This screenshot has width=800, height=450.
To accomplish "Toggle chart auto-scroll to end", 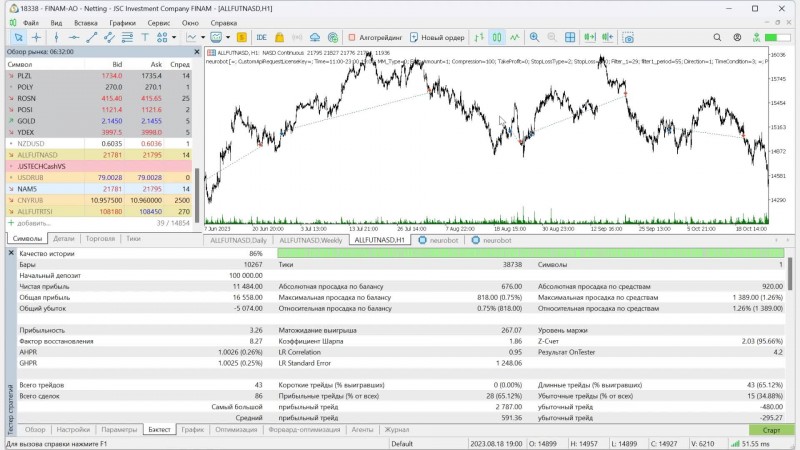I will point(589,37).
